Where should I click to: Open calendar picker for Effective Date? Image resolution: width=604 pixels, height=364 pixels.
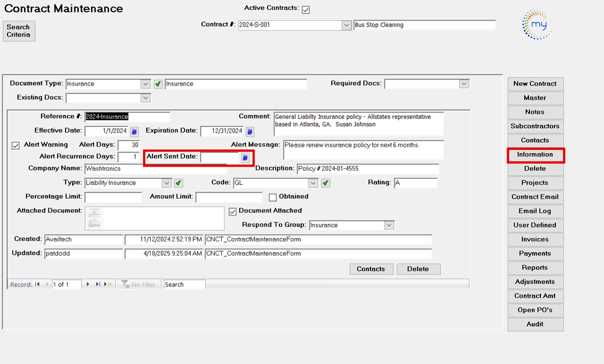pos(134,131)
